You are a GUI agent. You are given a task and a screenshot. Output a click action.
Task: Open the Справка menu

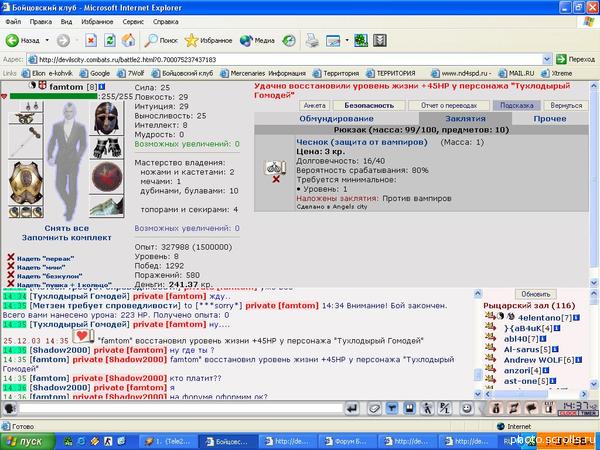click(166, 22)
